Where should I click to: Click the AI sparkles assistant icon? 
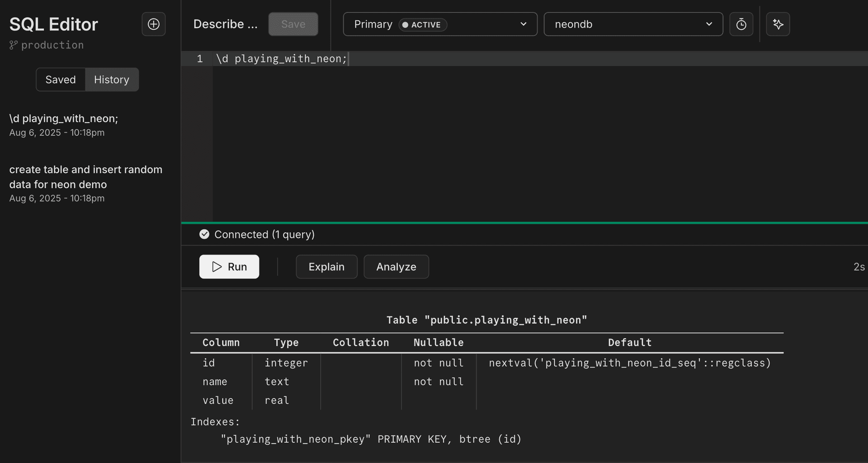point(778,24)
